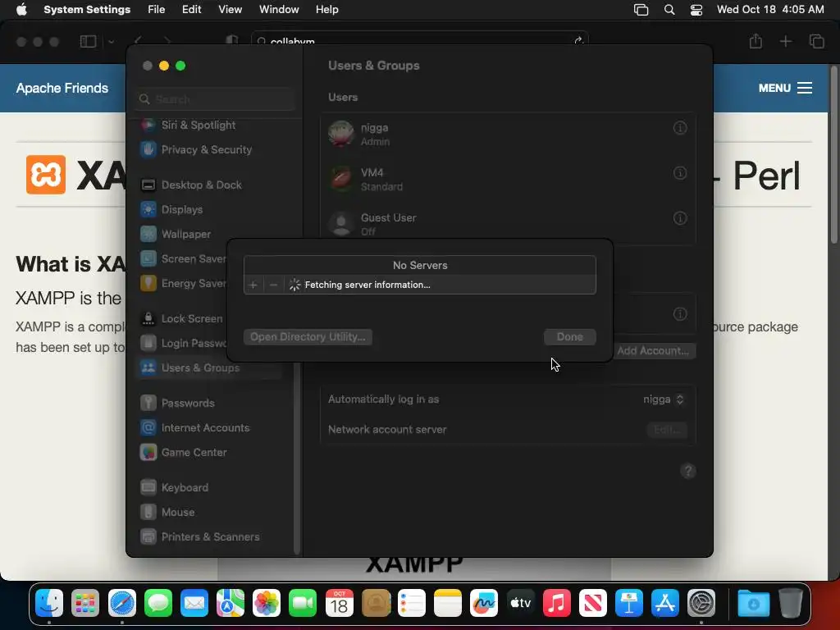Open Safari sidebar dropdown chevron

[x=111, y=42]
